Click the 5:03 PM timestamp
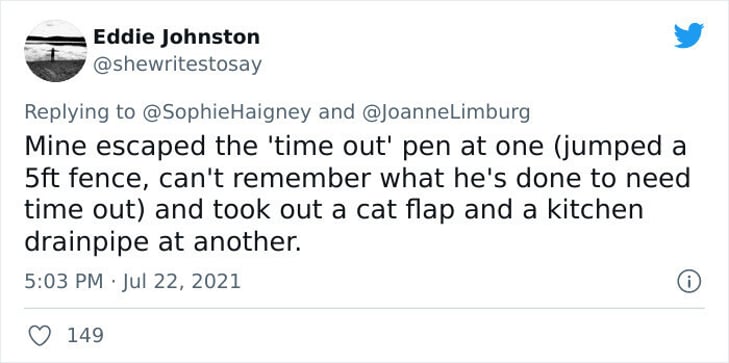The image size is (729, 363). (64, 282)
